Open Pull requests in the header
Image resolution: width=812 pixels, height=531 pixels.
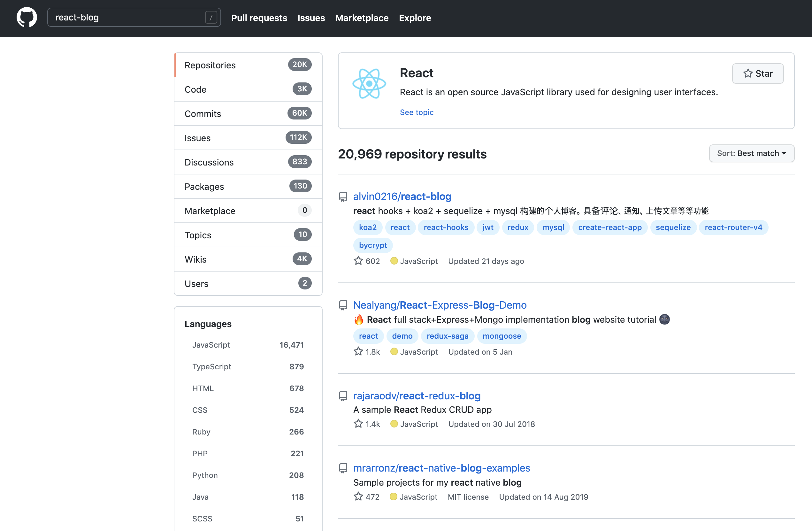pos(259,18)
